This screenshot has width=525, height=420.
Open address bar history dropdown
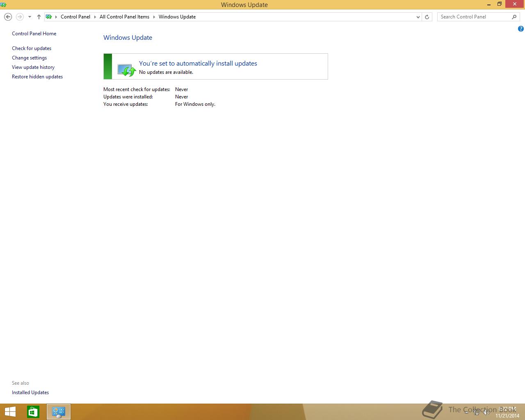coord(418,17)
